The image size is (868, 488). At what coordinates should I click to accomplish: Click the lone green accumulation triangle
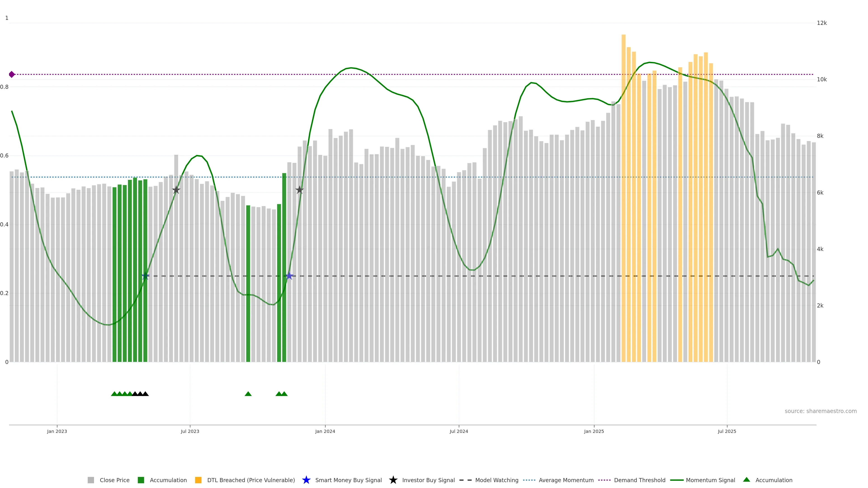pos(248,394)
